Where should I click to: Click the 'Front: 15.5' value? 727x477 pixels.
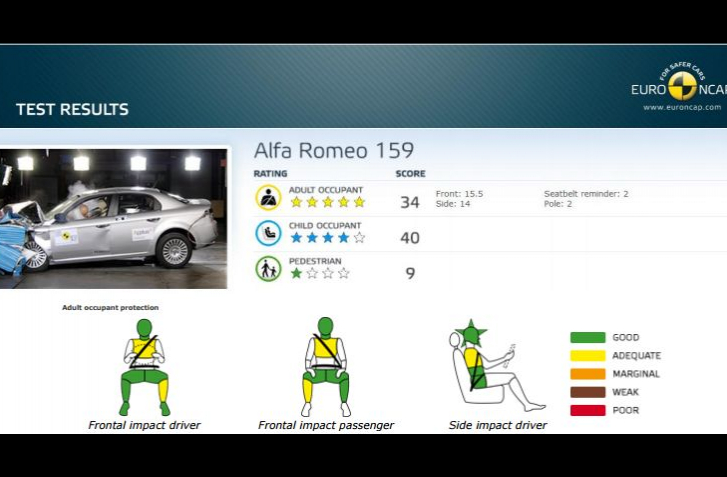pyautogui.click(x=459, y=194)
